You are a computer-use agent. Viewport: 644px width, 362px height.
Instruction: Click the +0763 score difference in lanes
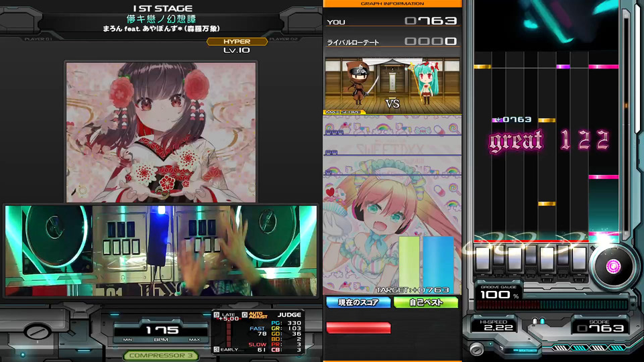(x=513, y=119)
